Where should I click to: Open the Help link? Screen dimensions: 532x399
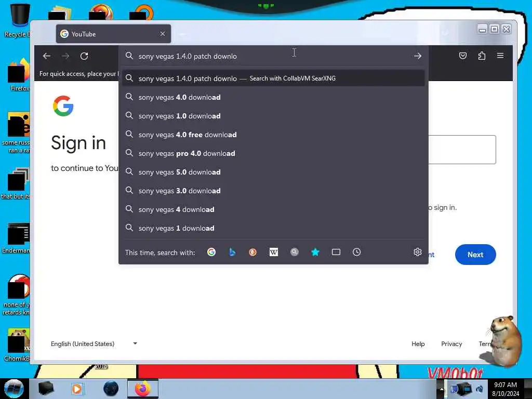point(418,344)
